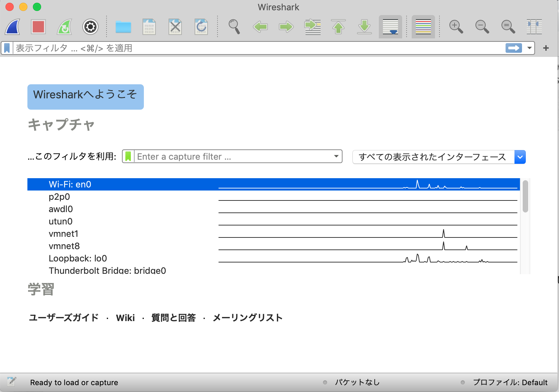Click the display filter input field

click(259, 48)
